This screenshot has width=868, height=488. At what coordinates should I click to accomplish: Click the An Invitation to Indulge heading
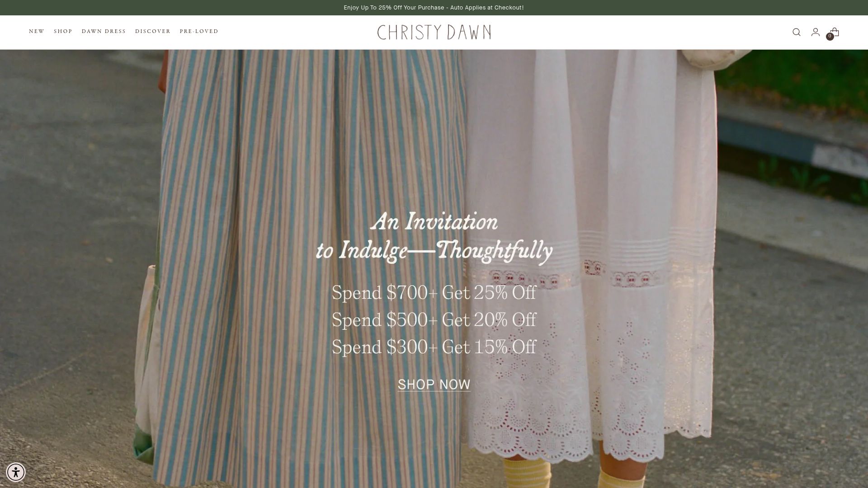(434, 237)
